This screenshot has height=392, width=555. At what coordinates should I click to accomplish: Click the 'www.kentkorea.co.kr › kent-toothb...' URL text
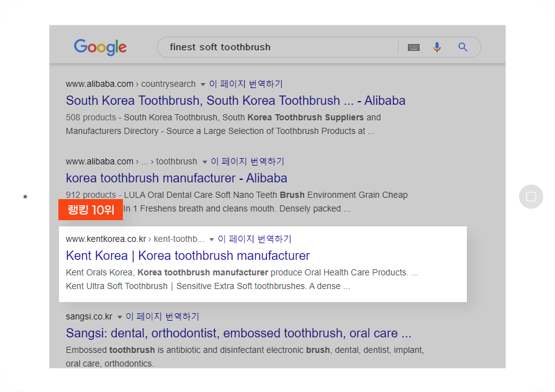[135, 239]
